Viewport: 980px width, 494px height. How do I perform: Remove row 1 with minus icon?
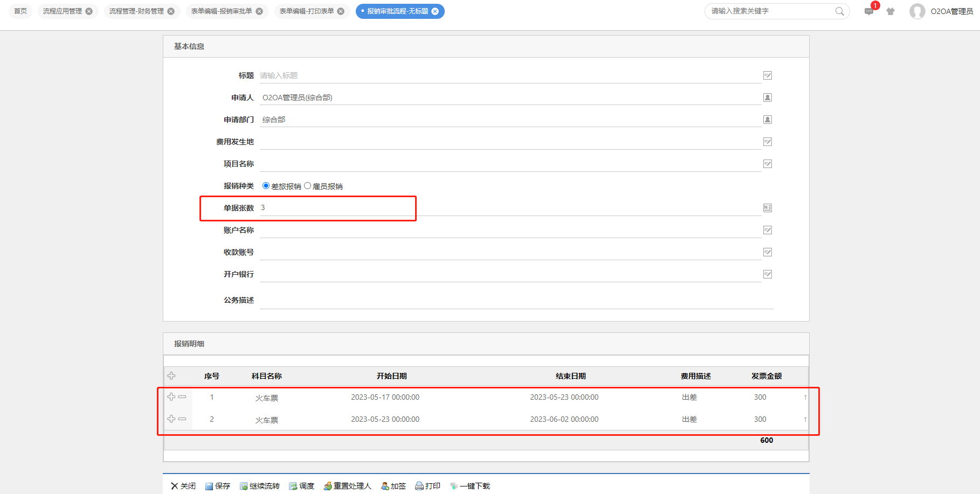pos(182,397)
